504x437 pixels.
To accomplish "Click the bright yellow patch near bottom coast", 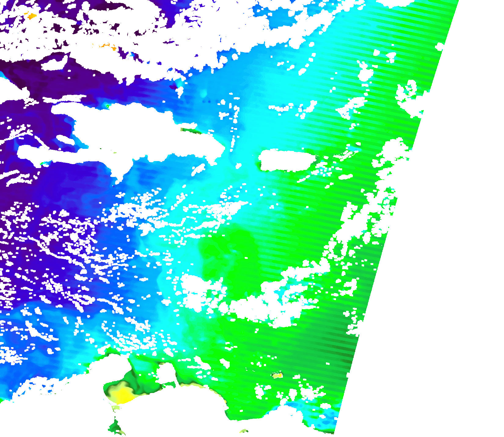I will click(123, 395).
